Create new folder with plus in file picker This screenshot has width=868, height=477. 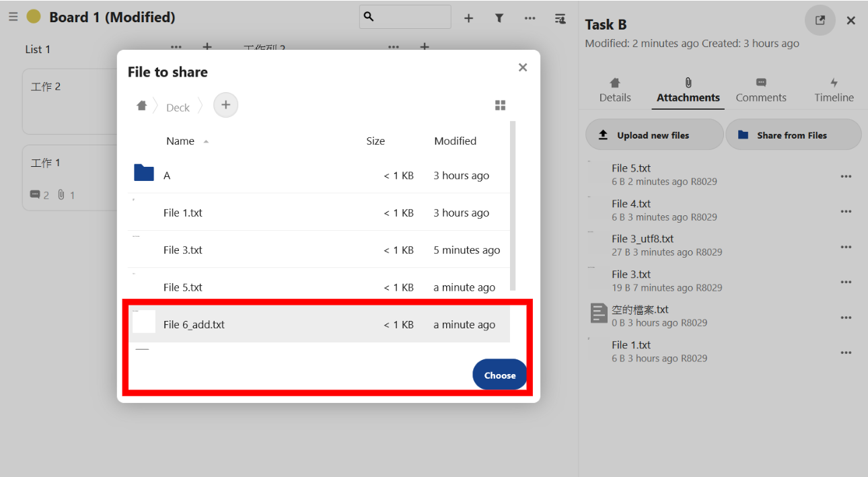click(225, 105)
